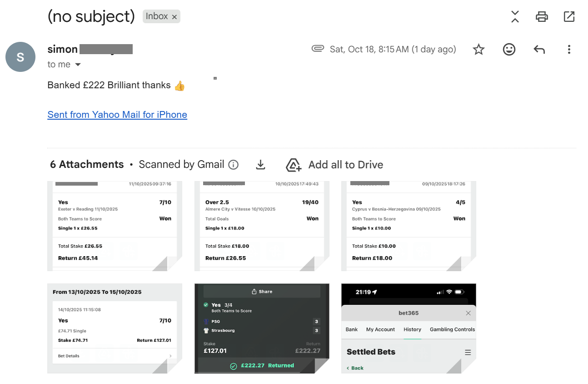Viewport: 588px width, 384px height.
Task: Remove the Inbox label
Action: (x=174, y=17)
